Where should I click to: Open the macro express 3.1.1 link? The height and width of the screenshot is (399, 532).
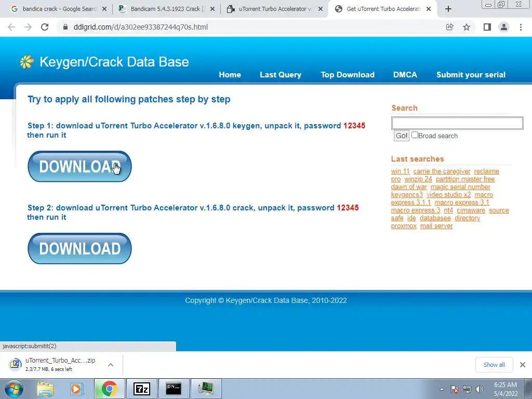[410, 203]
